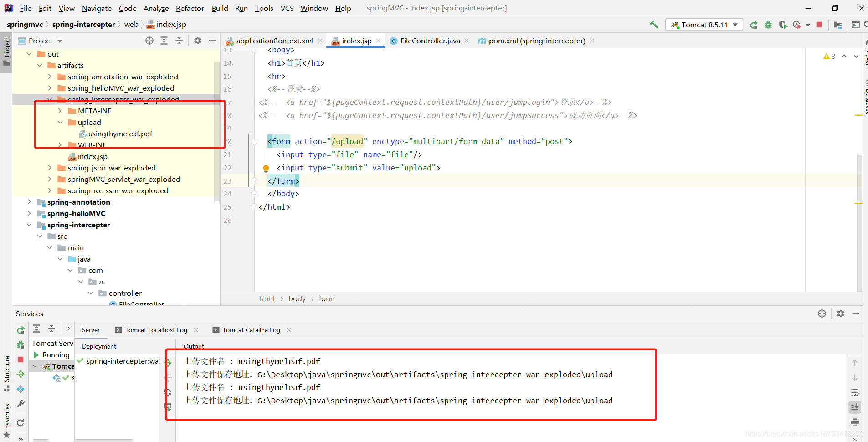This screenshot has width=868, height=442.
Task: Click the locate/select opened file target icon
Action: (149, 41)
